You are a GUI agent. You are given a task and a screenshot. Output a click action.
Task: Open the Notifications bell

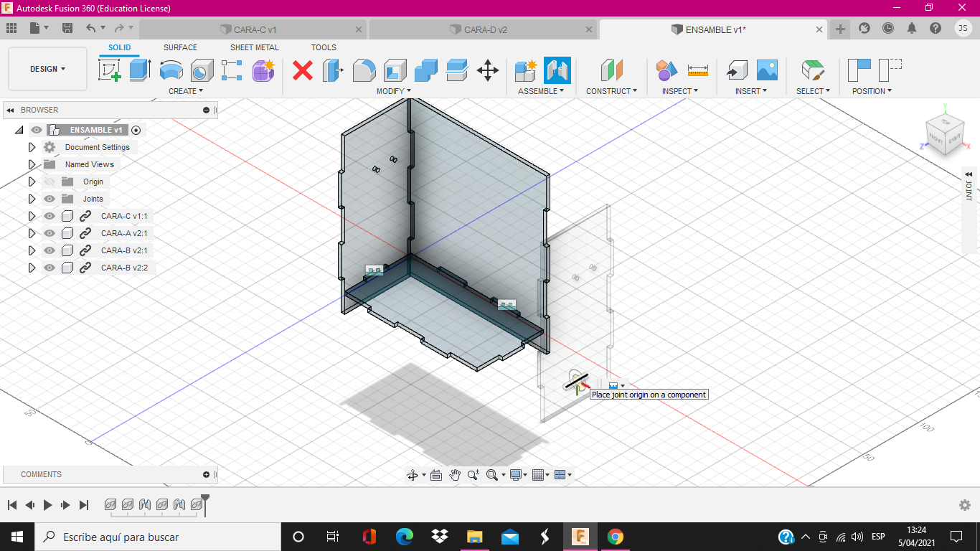pos(912,28)
